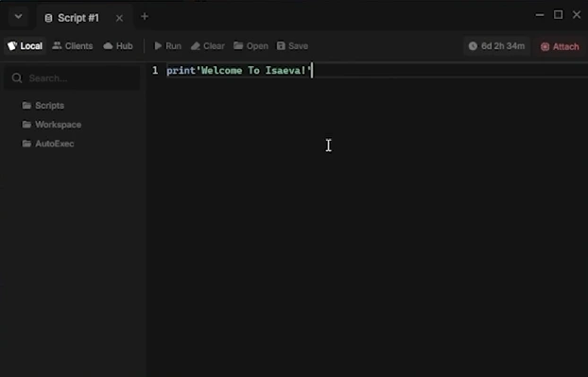Close the executor window
This screenshot has height=377, width=588.
coord(577,14)
